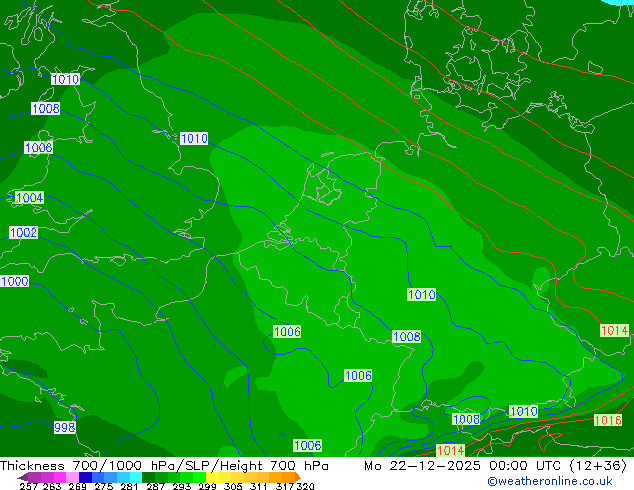Click the legend value 281
The width and height of the screenshot is (634, 490).
pyautogui.click(x=129, y=486)
